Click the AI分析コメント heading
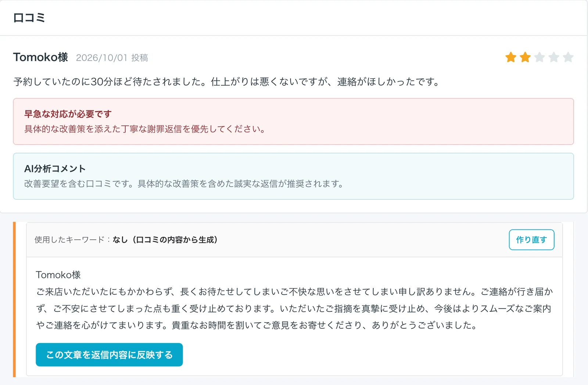 tap(55, 169)
